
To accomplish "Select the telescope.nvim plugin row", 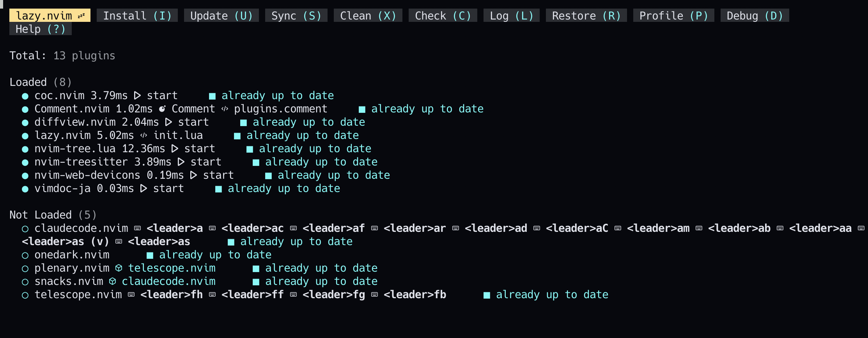I will pyautogui.click(x=78, y=295).
